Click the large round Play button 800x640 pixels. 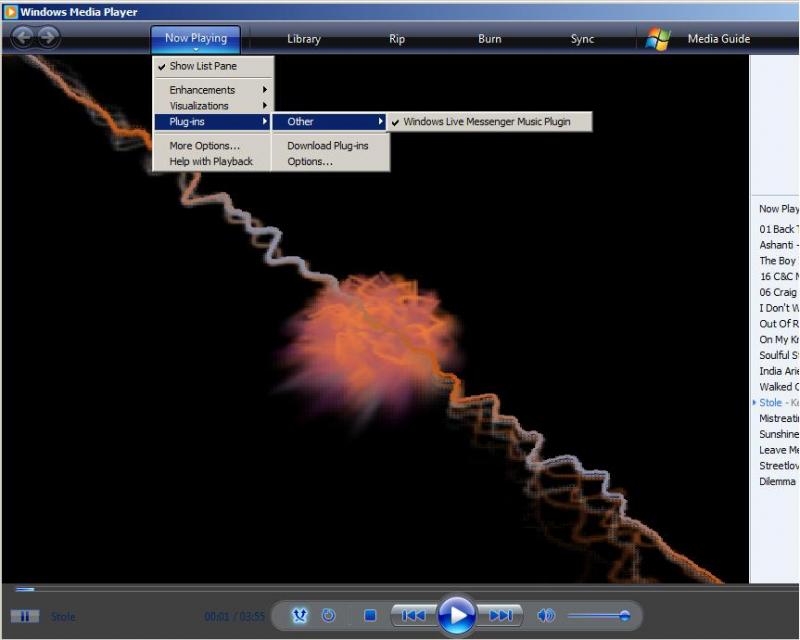[457, 616]
